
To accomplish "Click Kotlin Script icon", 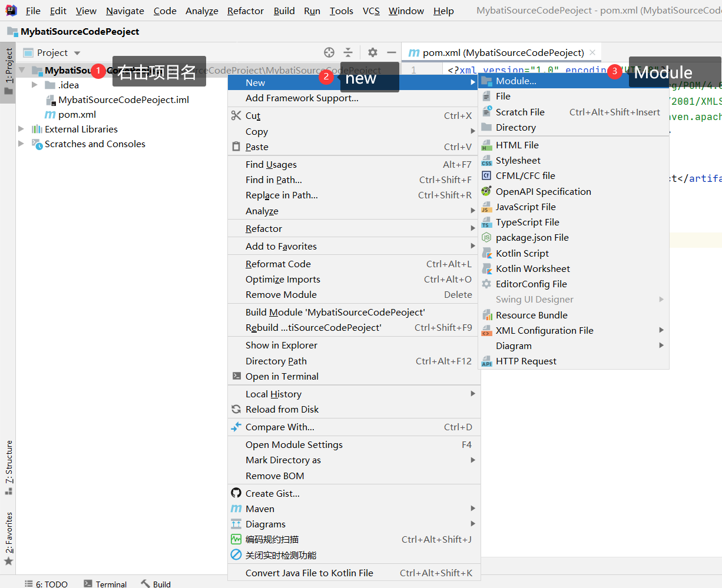I will [x=486, y=253].
